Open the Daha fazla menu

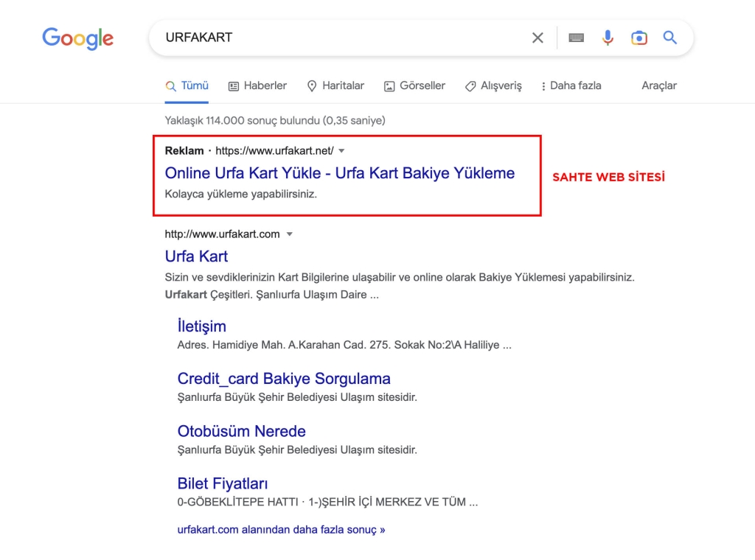coord(571,85)
